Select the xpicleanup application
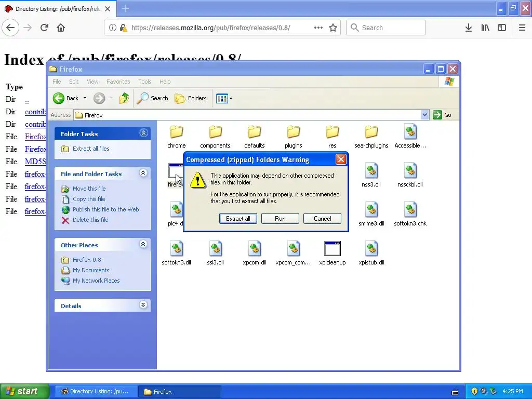 tap(332, 254)
